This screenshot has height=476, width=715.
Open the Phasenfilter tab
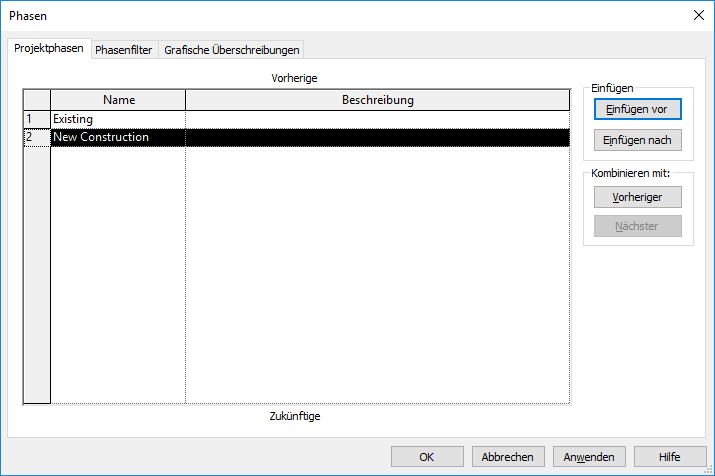(124, 50)
